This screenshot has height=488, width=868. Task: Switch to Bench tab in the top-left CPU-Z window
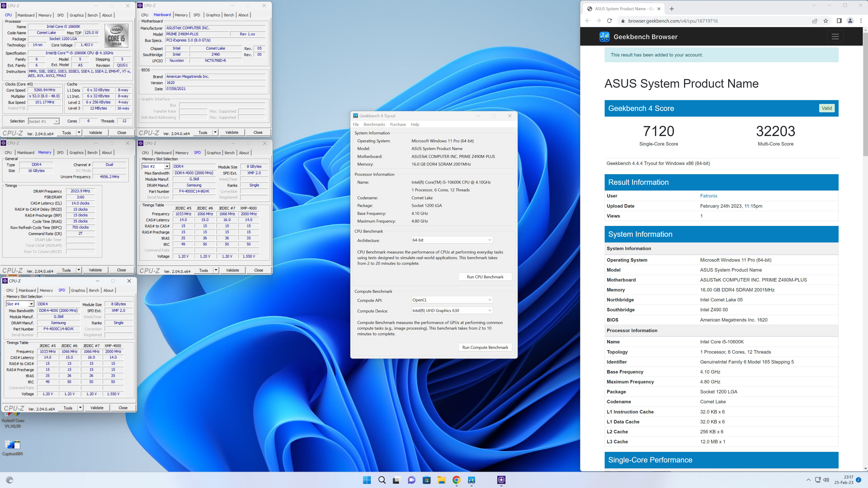coord(92,15)
